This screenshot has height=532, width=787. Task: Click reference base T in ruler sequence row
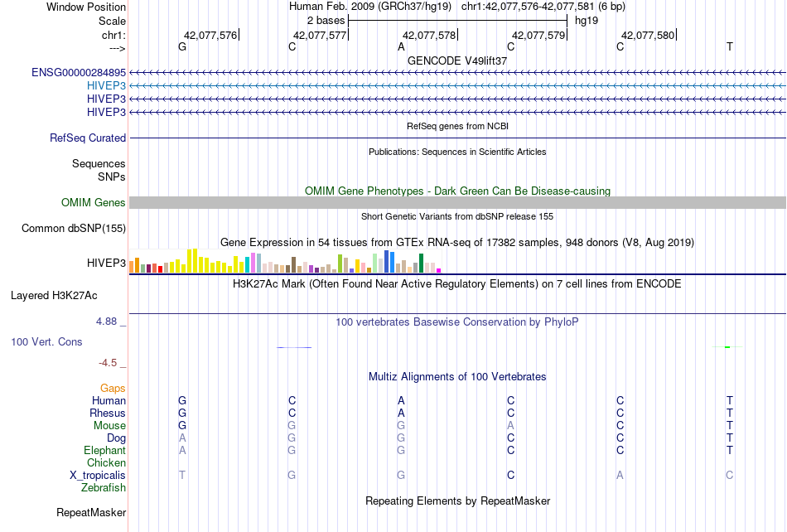(x=729, y=47)
